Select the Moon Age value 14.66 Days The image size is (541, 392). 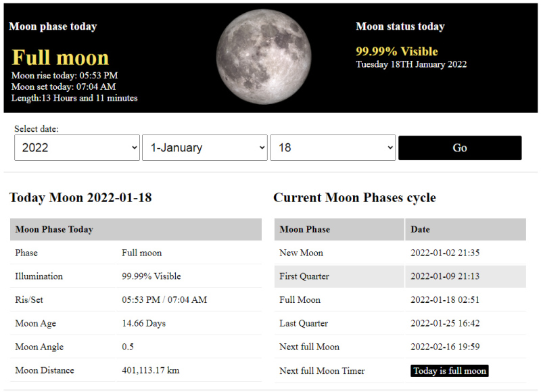click(143, 324)
